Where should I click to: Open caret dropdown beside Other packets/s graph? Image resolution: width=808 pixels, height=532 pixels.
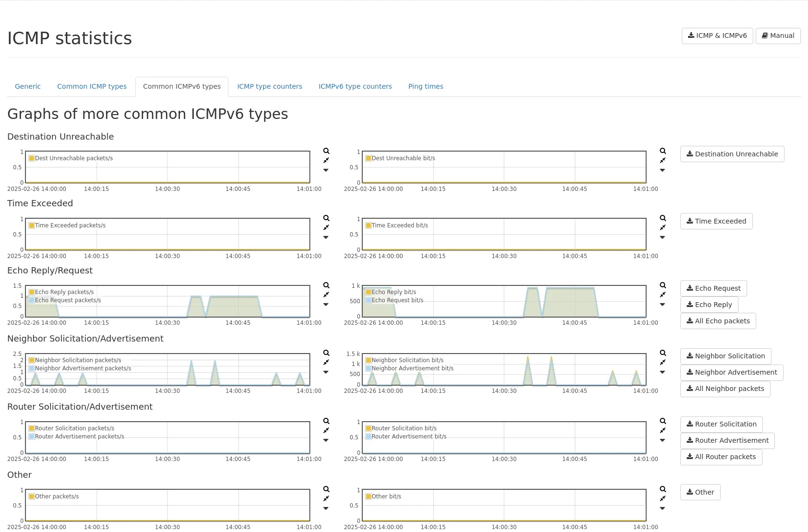coord(326,508)
